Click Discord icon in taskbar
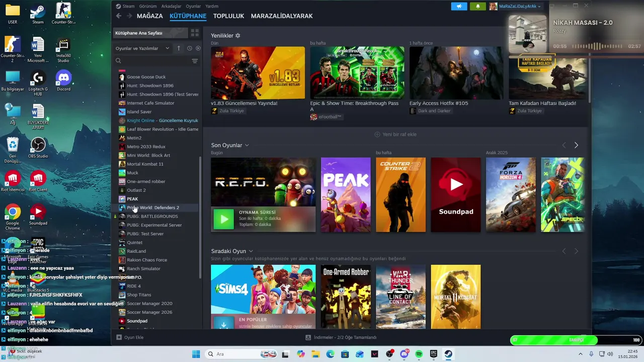 [x=404, y=354]
